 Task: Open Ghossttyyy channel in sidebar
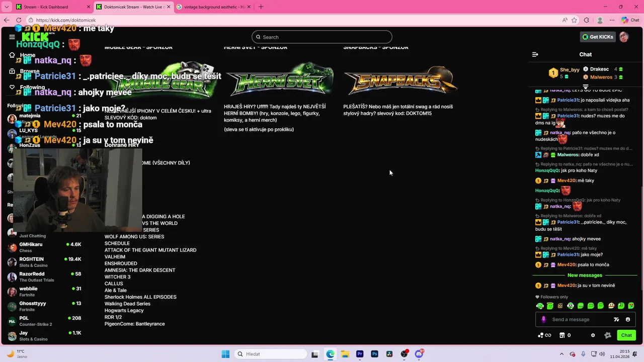pyautogui.click(x=44, y=306)
